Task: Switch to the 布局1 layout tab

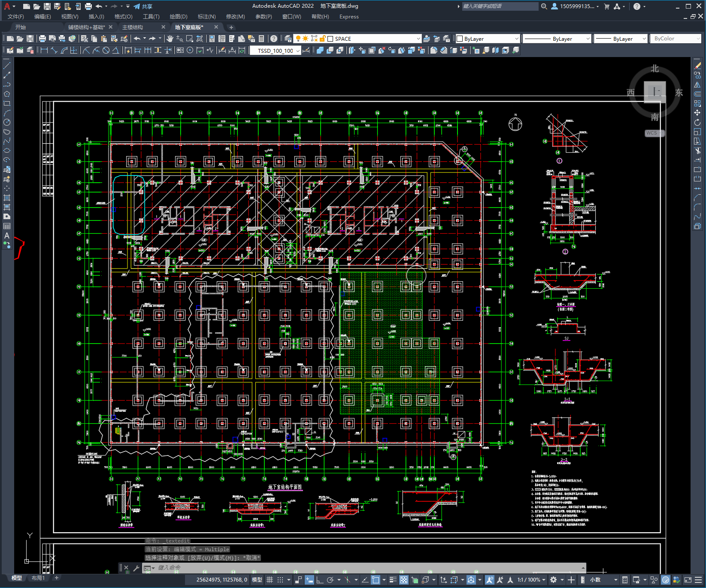Action: [38, 578]
